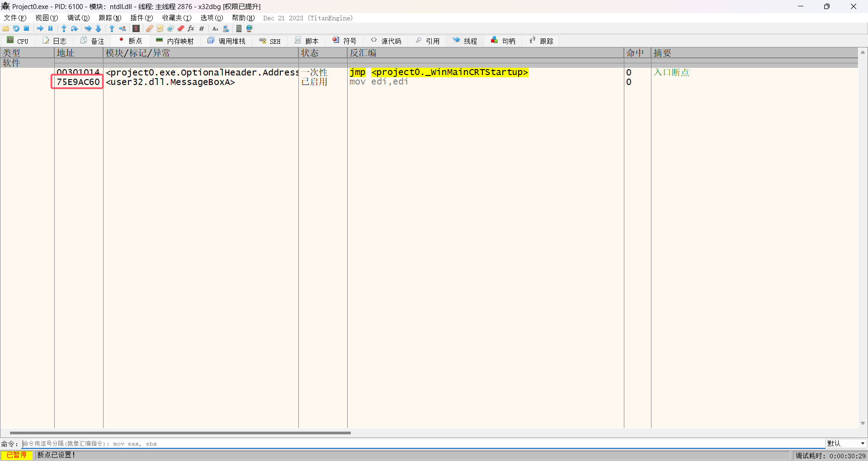Image resolution: width=868 pixels, height=461 pixels.
Task: Click the 摘要 column header
Action: coord(755,53)
